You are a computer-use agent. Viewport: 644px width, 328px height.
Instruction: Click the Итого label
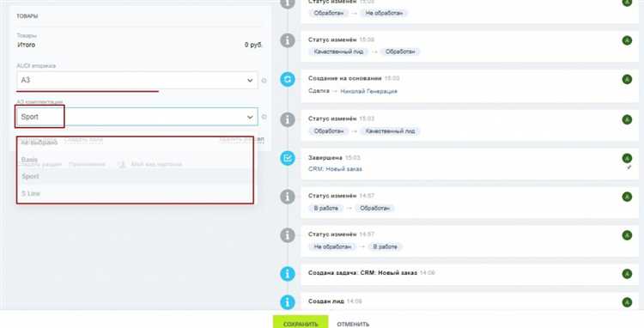coord(27,45)
